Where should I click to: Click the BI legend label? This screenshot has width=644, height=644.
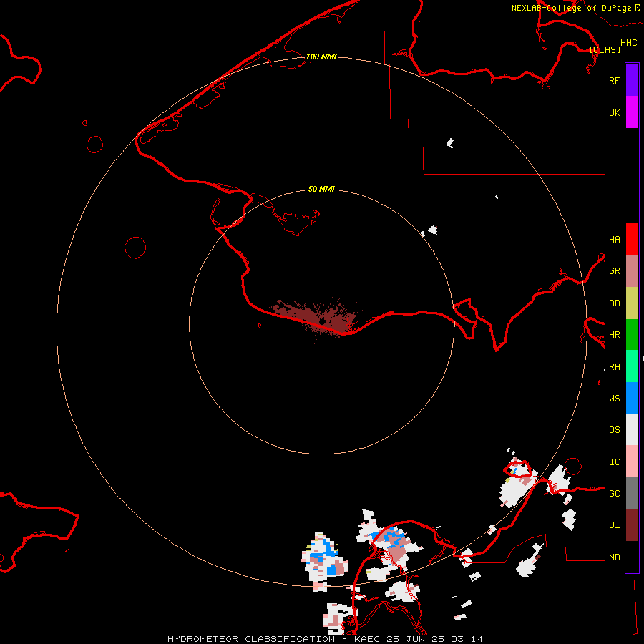coord(614,525)
